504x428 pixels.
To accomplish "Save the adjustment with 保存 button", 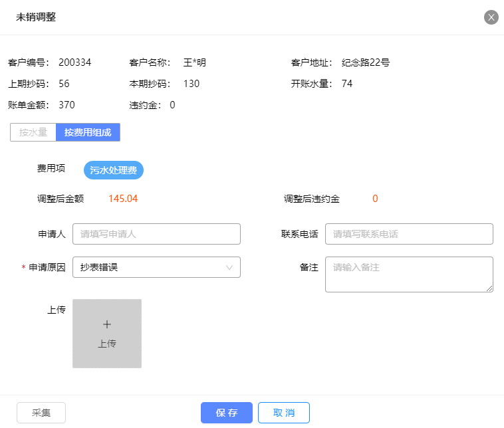I will pyautogui.click(x=227, y=413).
